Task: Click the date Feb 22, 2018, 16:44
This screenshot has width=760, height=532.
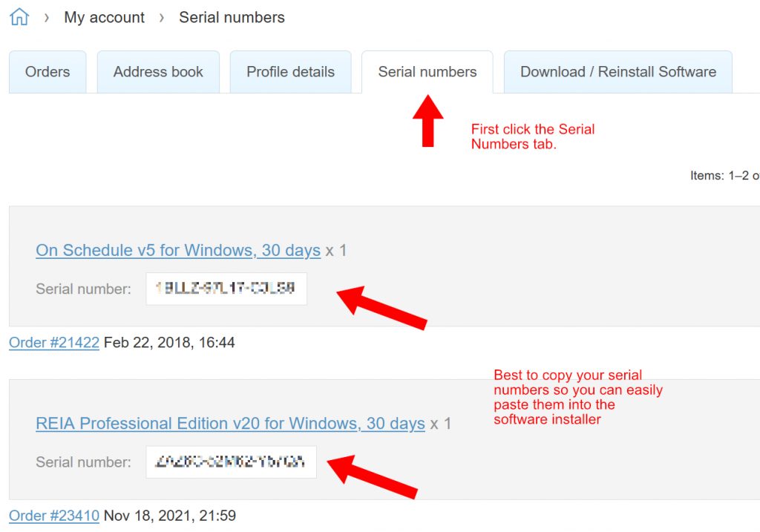Action: [169, 343]
